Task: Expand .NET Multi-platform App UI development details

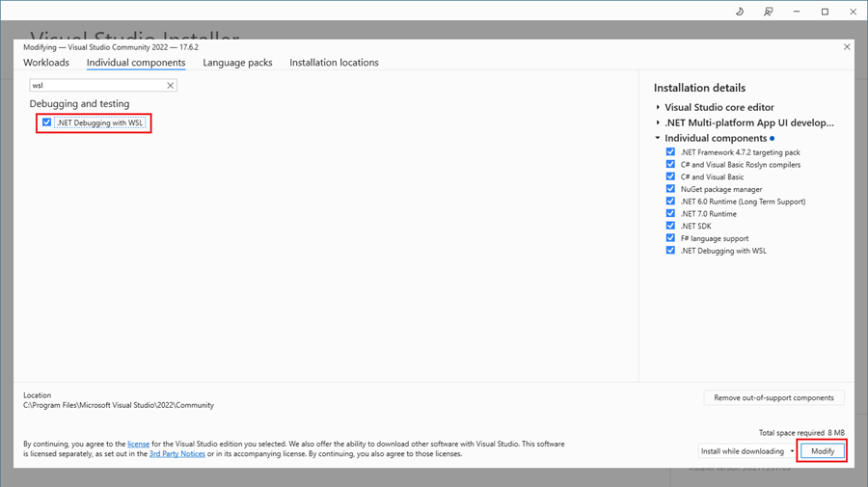Action: 658,122
